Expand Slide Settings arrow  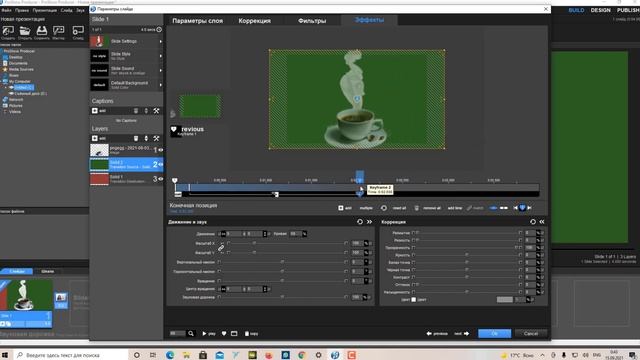160,41
